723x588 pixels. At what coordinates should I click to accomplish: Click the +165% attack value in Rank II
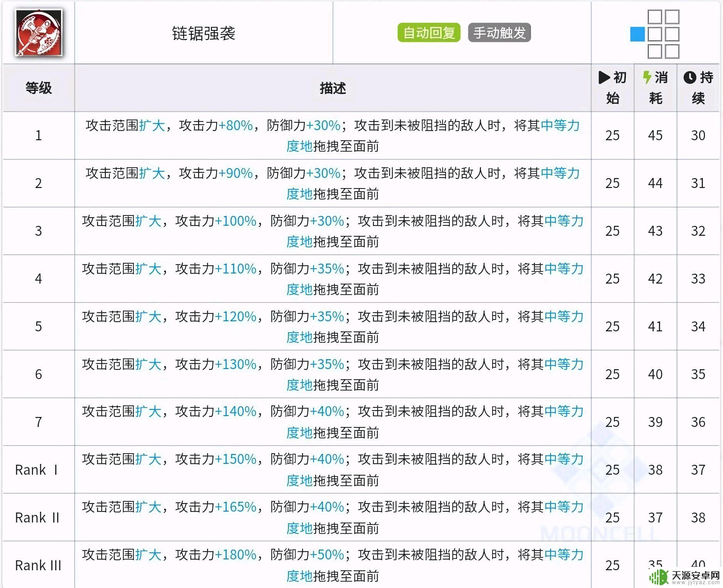235,507
